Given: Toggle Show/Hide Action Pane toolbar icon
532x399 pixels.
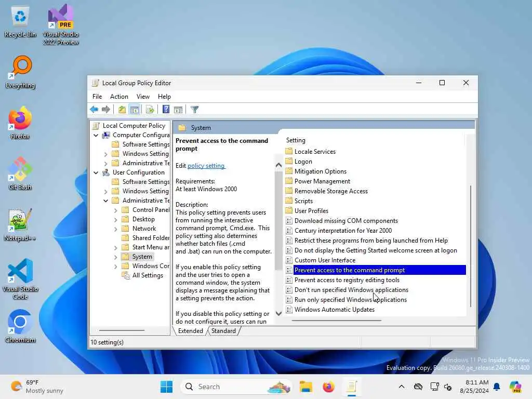Looking at the screenshot, I should [x=178, y=110].
